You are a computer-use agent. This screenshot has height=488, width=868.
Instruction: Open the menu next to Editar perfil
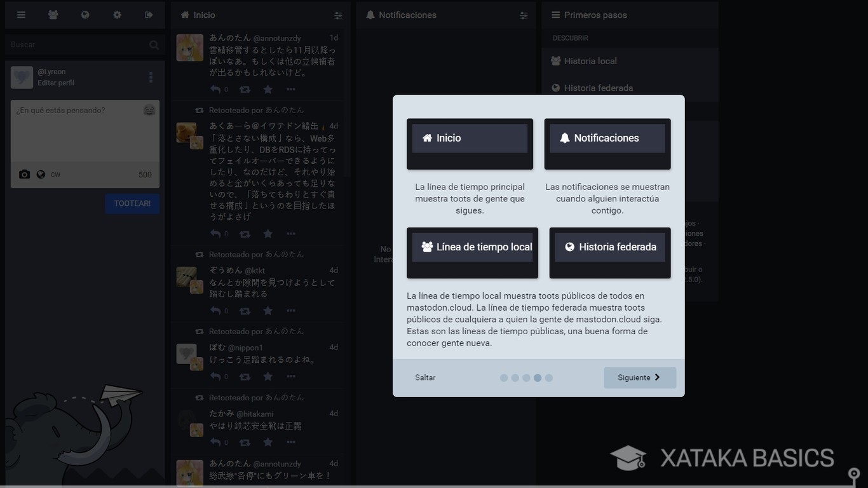tap(151, 77)
